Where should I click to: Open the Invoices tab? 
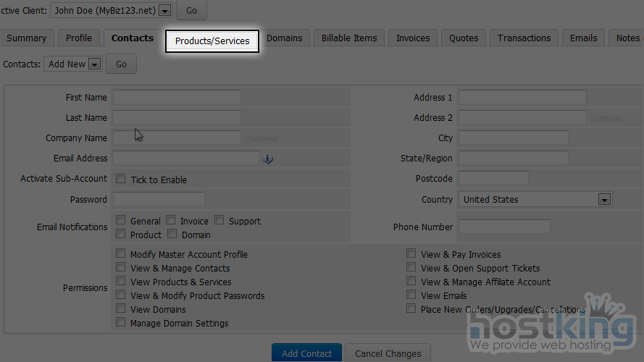coord(413,38)
